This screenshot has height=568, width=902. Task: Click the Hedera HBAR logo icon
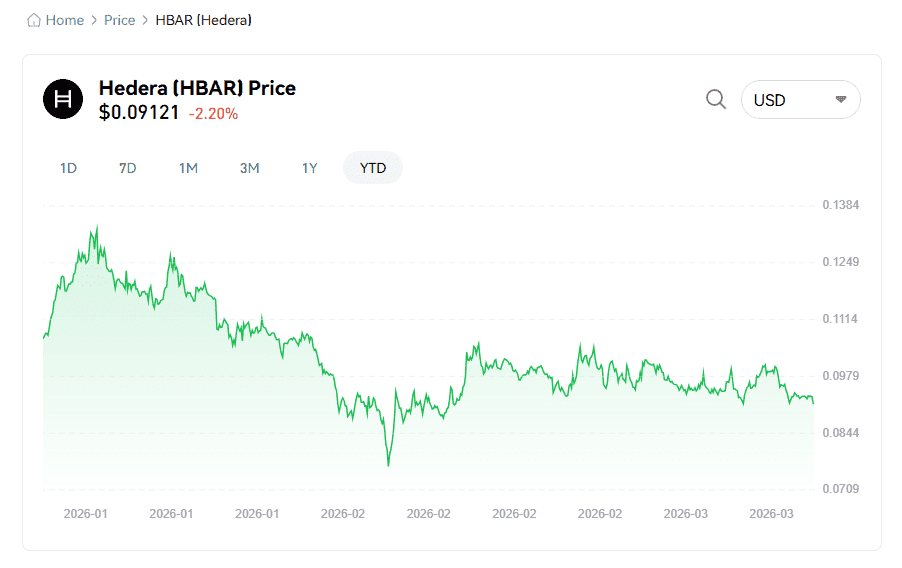[63, 99]
